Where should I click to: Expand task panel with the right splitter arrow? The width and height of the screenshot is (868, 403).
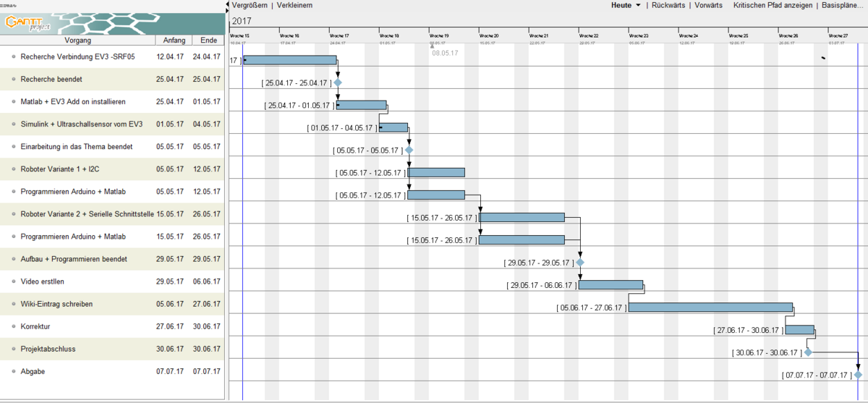coord(226,9)
